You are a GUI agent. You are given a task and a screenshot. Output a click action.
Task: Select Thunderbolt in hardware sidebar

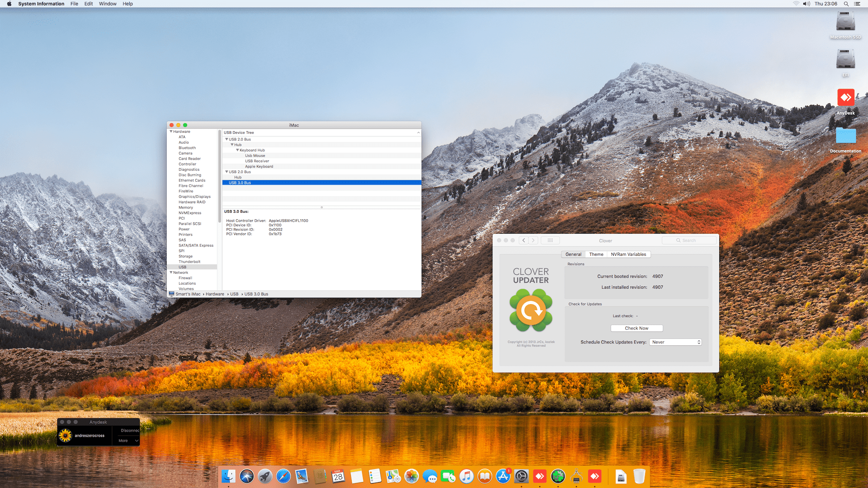pyautogui.click(x=189, y=262)
